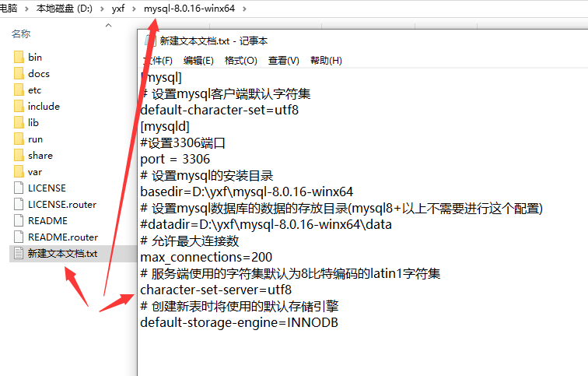This screenshot has width=588, height=376.
Task: Select the share folder icon
Action: 19,156
